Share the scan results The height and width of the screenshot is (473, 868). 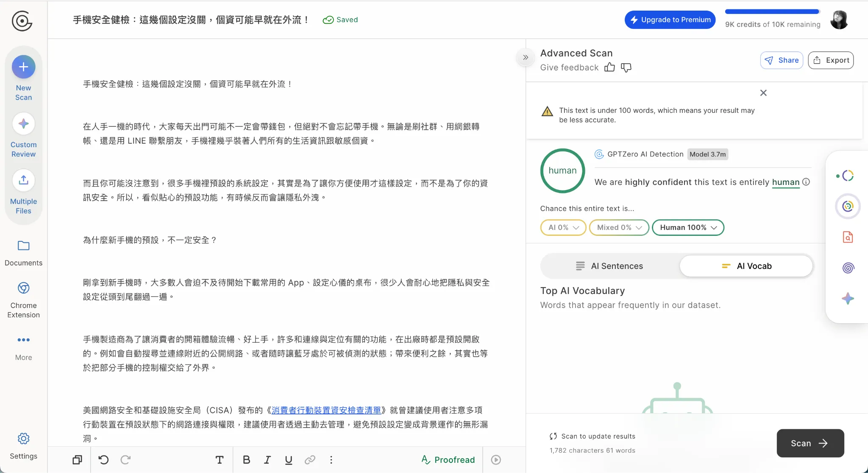782,60
